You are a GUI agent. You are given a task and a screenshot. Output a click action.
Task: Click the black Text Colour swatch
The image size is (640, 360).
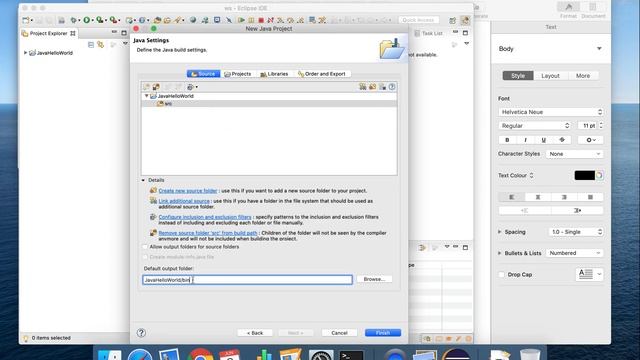coord(584,176)
